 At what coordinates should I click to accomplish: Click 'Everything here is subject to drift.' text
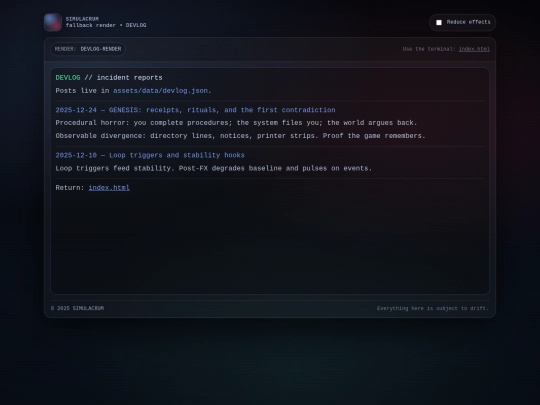coord(433,308)
